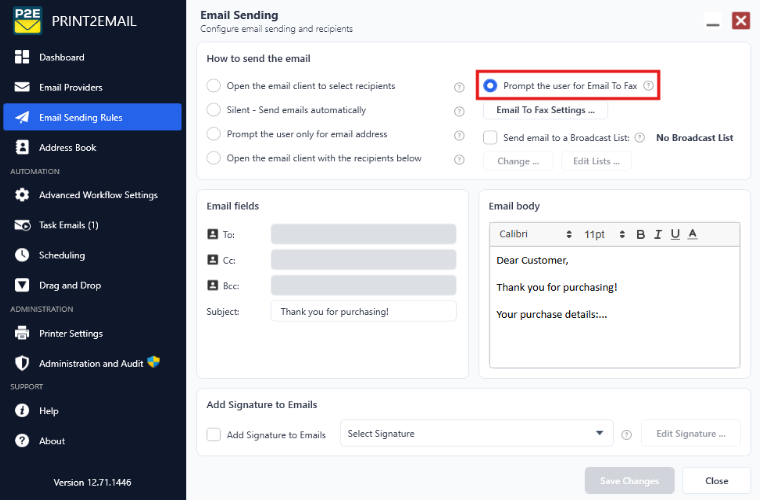Open the 11pt font size dropdown
The image size is (760, 500).
click(604, 234)
